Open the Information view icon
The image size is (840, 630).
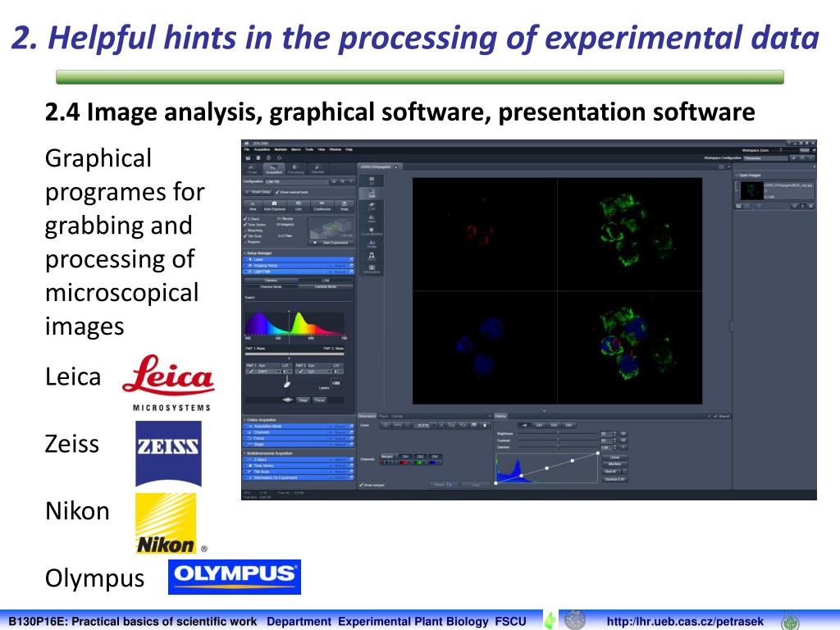372,269
